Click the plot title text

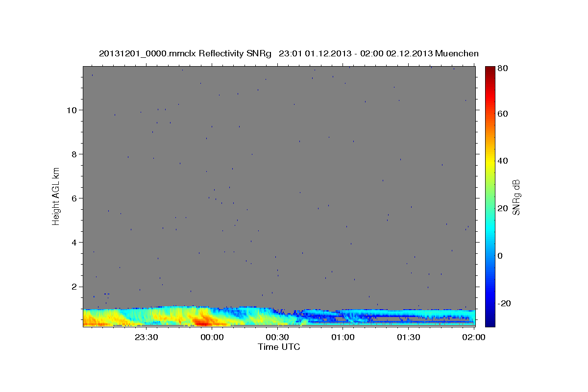[x=289, y=53]
